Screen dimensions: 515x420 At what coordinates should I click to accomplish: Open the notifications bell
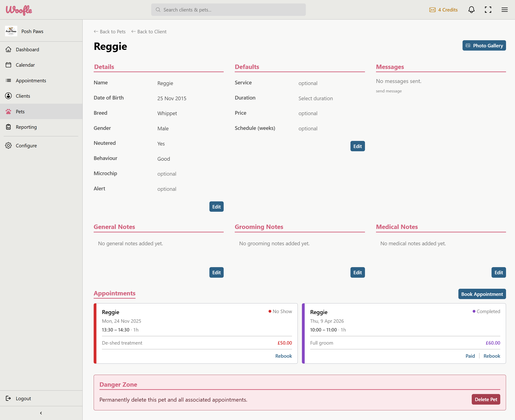click(x=471, y=10)
